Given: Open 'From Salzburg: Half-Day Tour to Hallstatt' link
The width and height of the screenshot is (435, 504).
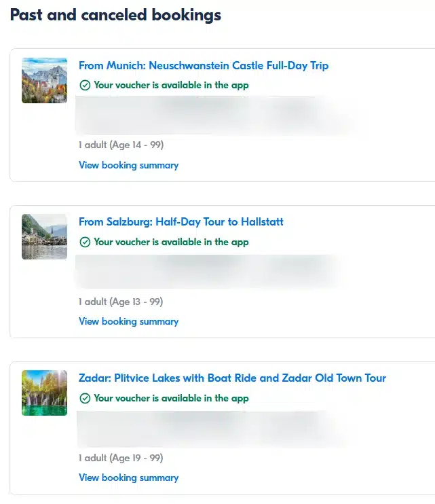Looking at the screenshot, I should (181, 222).
